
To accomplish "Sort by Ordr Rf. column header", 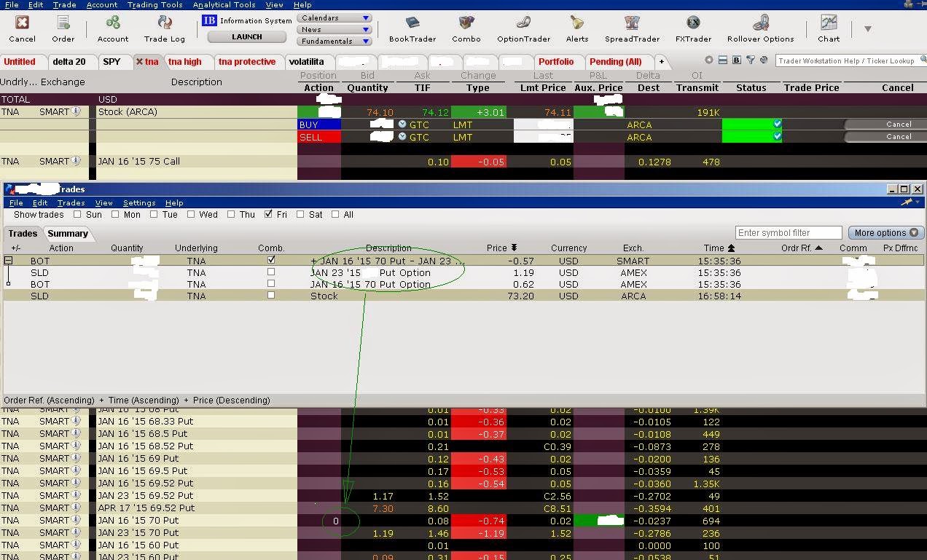I will point(802,248).
